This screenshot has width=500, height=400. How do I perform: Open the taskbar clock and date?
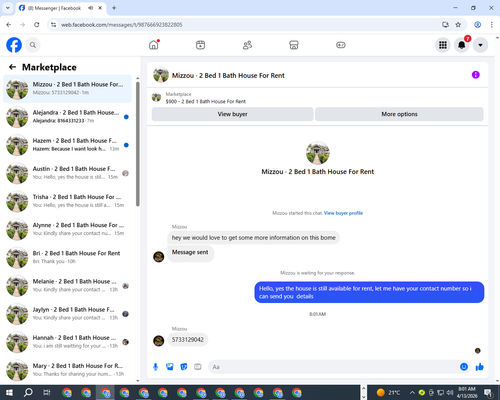(467, 393)
